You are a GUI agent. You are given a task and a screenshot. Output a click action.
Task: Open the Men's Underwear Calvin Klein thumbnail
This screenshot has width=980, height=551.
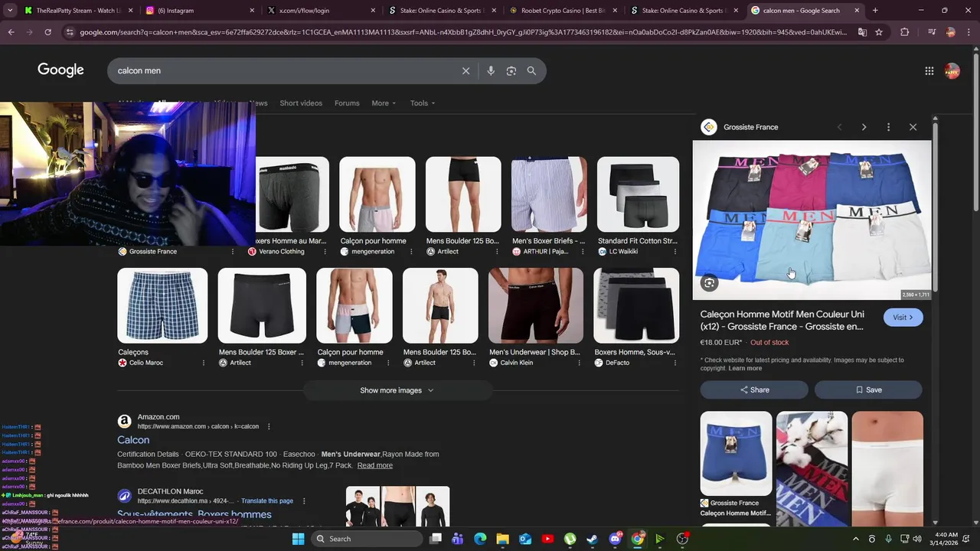click(536, 305)
